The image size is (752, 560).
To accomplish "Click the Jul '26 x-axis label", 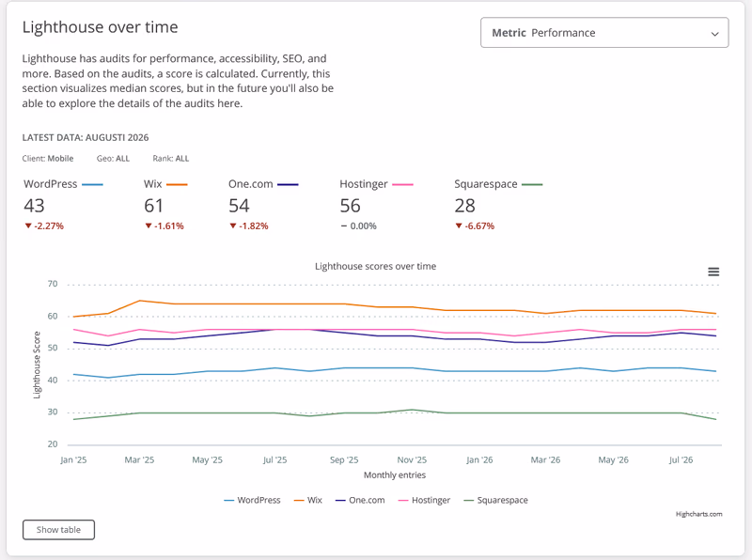I will point(681,459).
